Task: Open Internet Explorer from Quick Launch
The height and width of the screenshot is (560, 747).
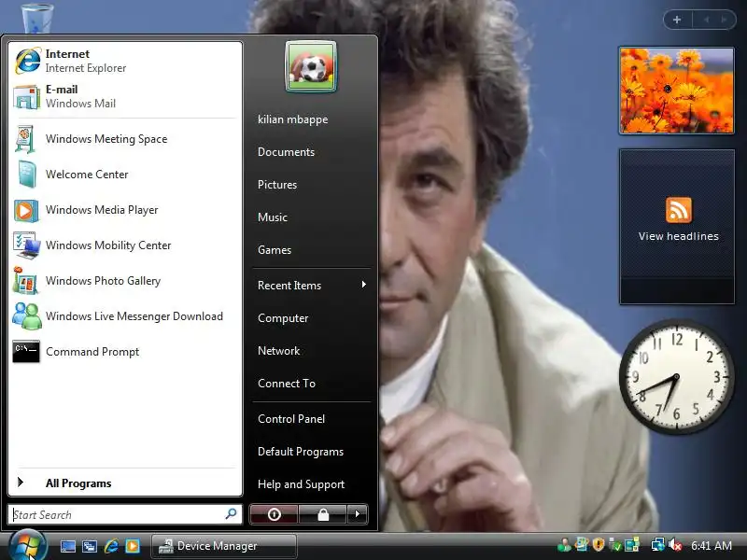Action: (111, 546)
